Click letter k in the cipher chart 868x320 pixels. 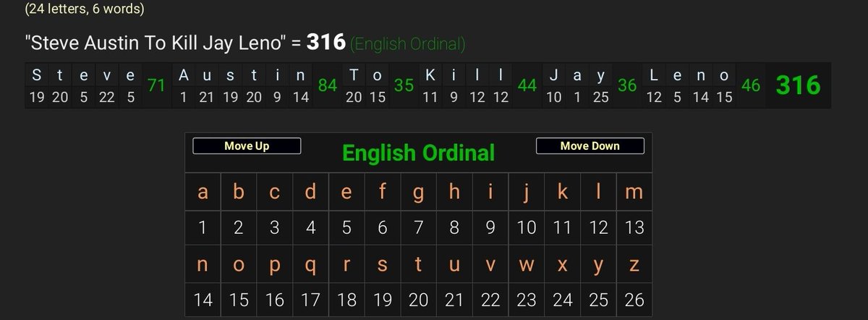(562, 192)
